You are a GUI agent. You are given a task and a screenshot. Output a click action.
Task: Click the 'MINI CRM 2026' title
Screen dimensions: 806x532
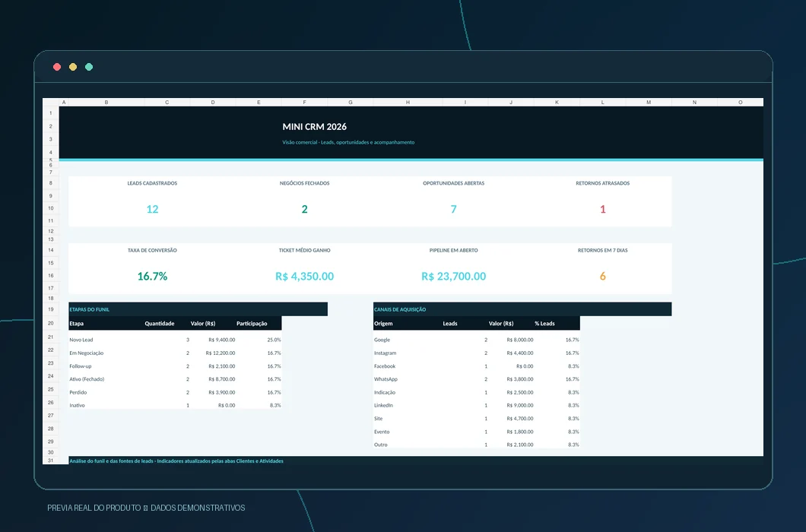(x=315, y=126)
